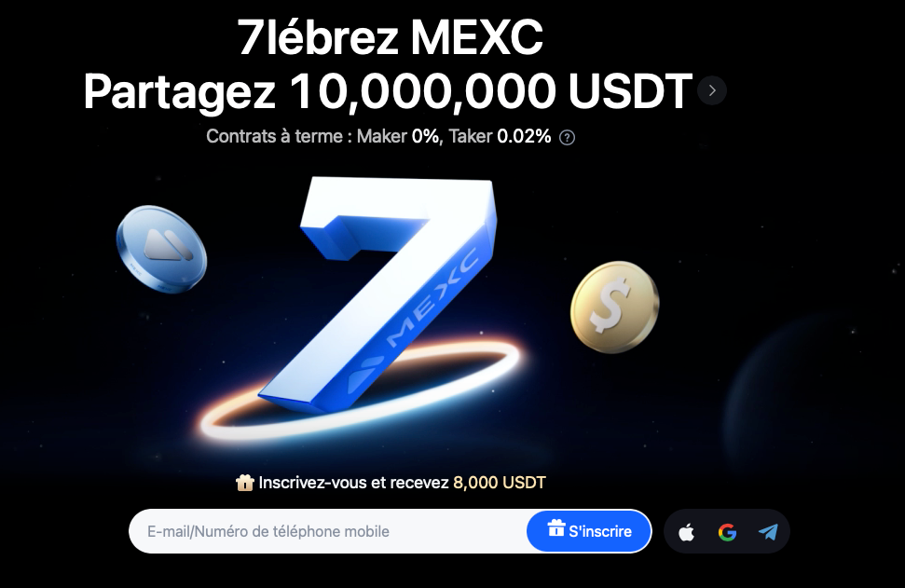Viewport: 905px width, 588px height.
Task: Click the gold dollar-sign coin
Action: point(615,307)
